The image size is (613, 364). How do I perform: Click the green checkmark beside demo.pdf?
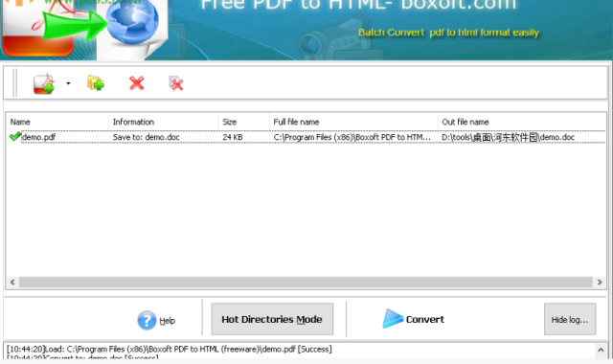coord(15,136)
